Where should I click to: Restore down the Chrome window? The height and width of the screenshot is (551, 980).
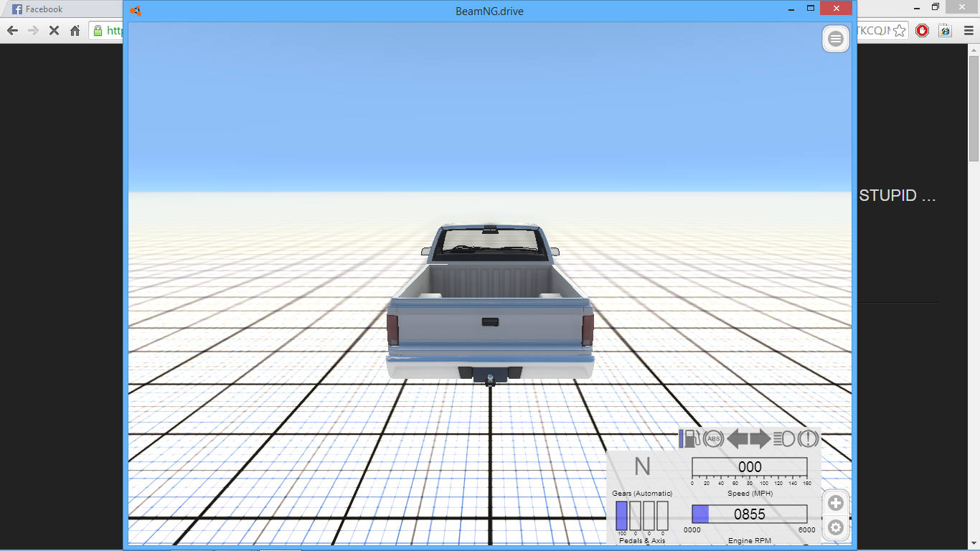click(936, 7)
